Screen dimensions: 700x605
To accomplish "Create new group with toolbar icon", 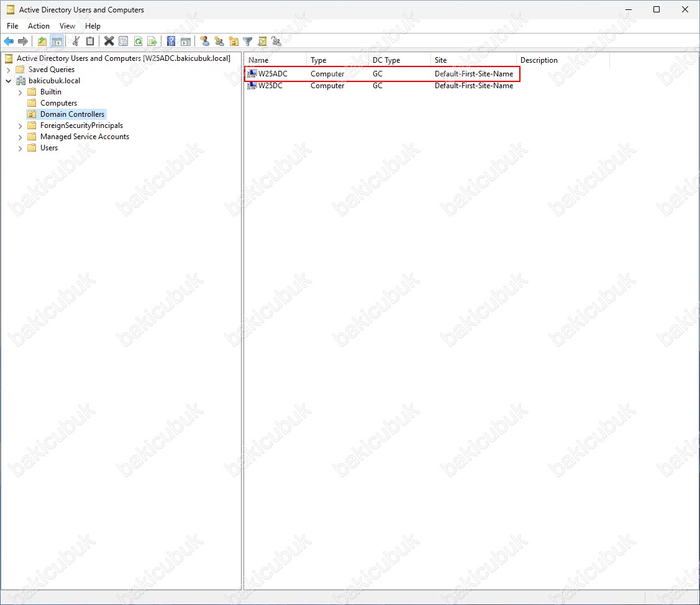I will (219, 42).
